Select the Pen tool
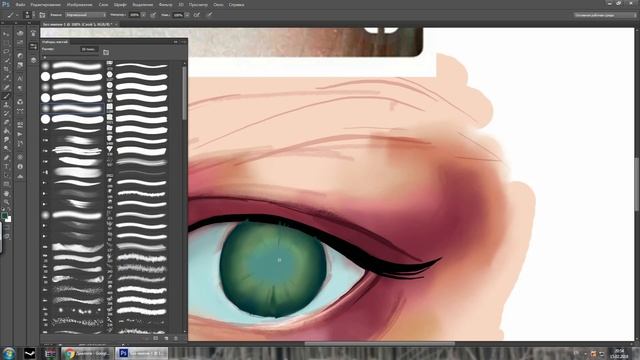Screen dimensions: 640x360 [7, 158]
